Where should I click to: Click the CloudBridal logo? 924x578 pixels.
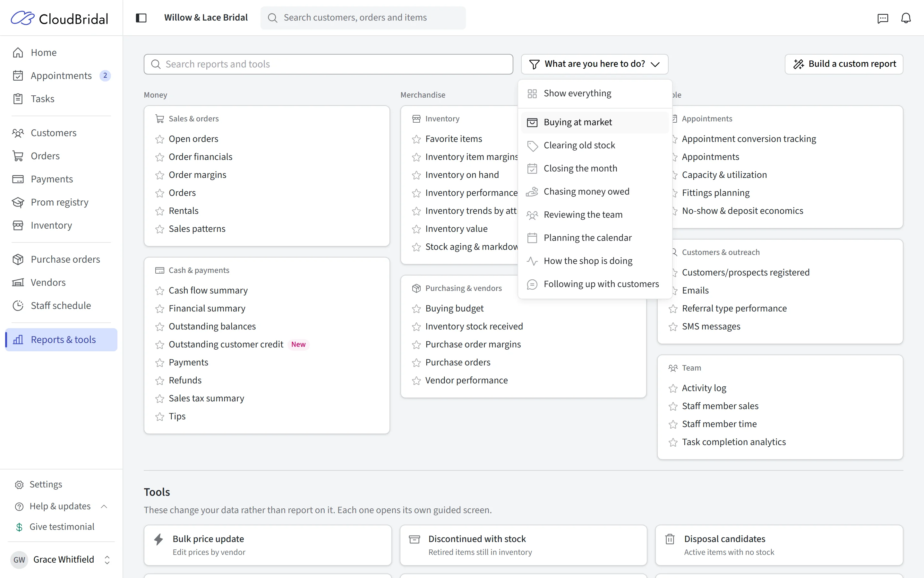tap(60, 18)
